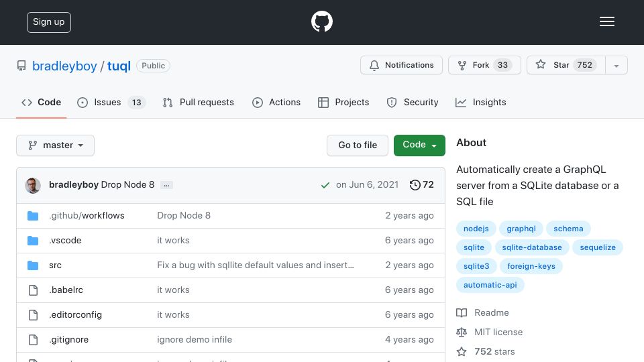Open the src folder

[55, 265]
